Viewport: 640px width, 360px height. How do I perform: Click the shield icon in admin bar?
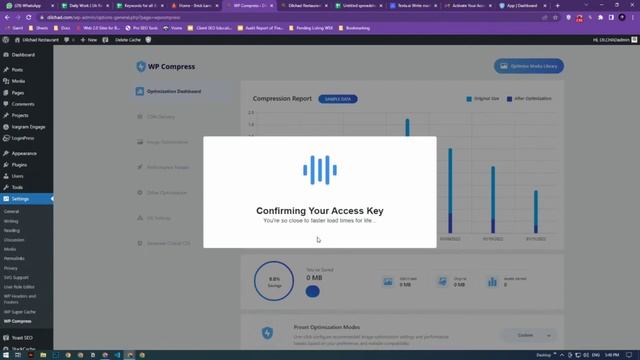pyautogui.click(x=148, y=40)
